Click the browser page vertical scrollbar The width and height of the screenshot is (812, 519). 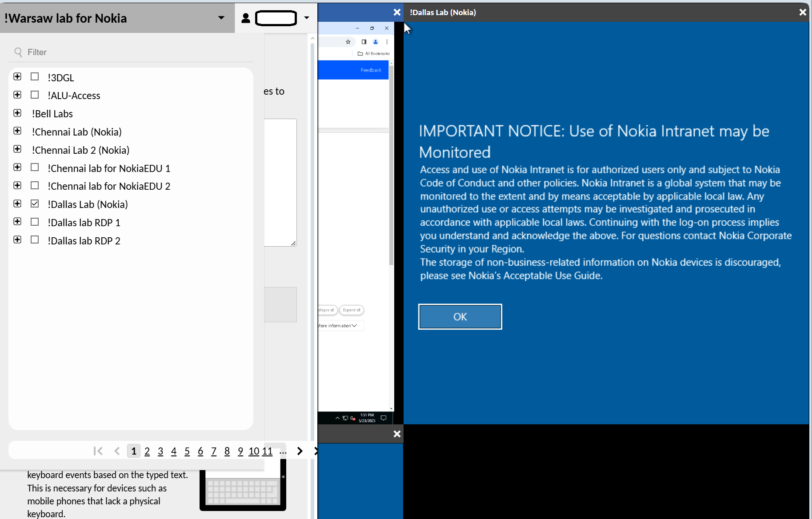[391, 178]
